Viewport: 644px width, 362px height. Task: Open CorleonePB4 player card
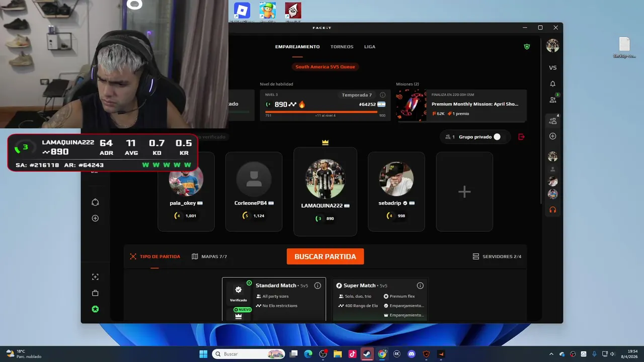tap(254, 192)
